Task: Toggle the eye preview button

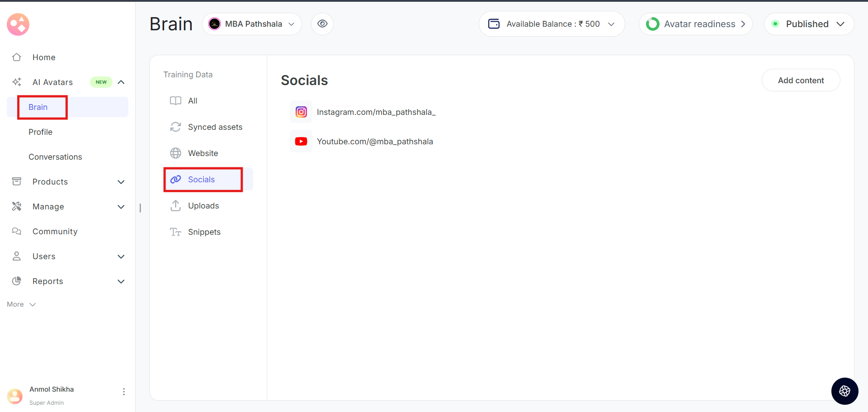Action: pyautogui.click(x=322, y=24)
